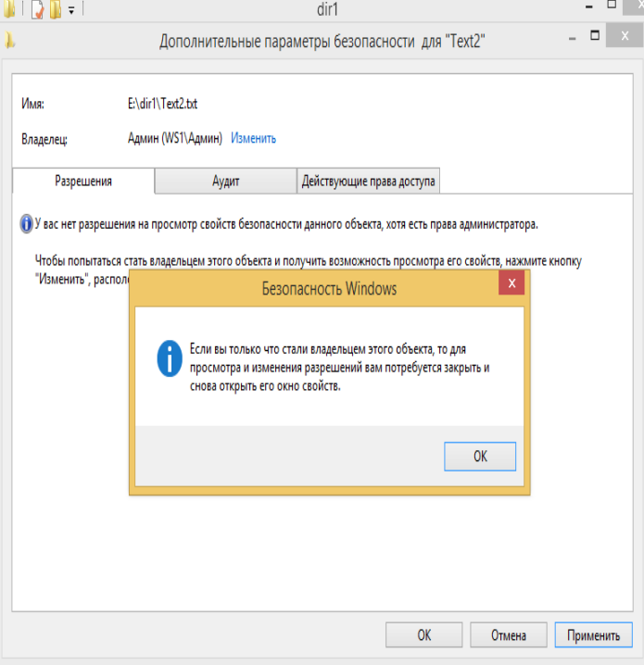
Task: Maximize the dir1 explorer window
Action: (612, 5)
